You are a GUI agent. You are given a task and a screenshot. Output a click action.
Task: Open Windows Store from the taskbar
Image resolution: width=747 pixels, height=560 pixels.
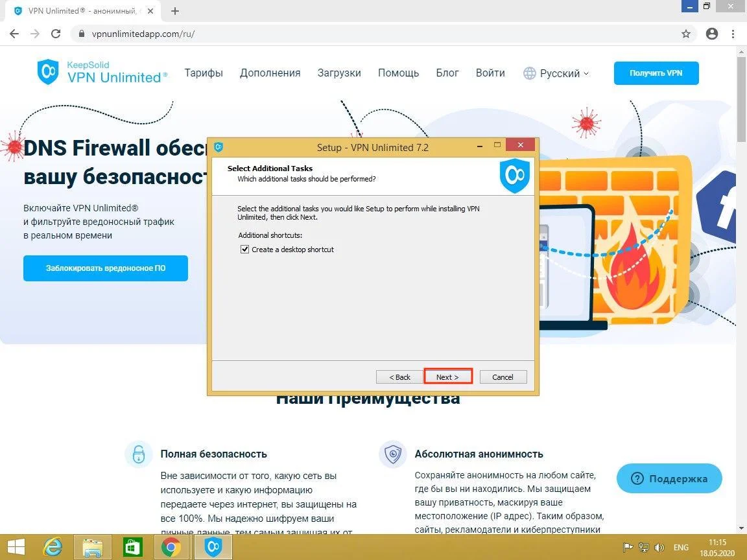tap(132, 548)
